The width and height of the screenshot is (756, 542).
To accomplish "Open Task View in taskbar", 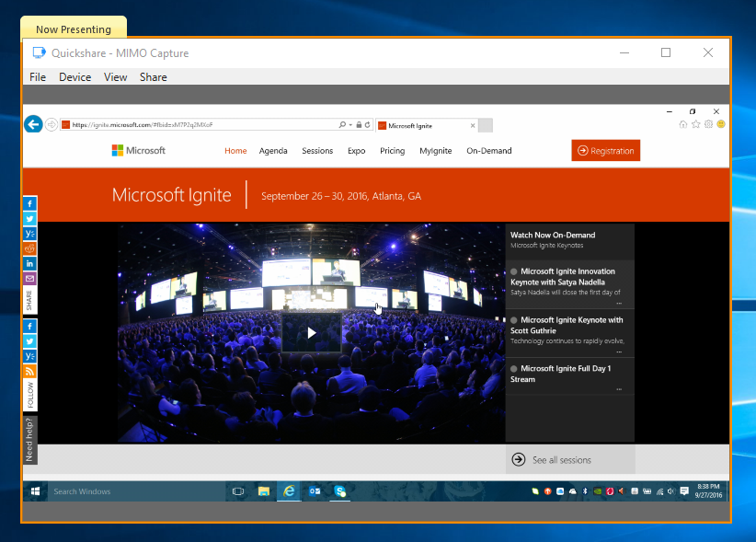I will pos(238,491).
